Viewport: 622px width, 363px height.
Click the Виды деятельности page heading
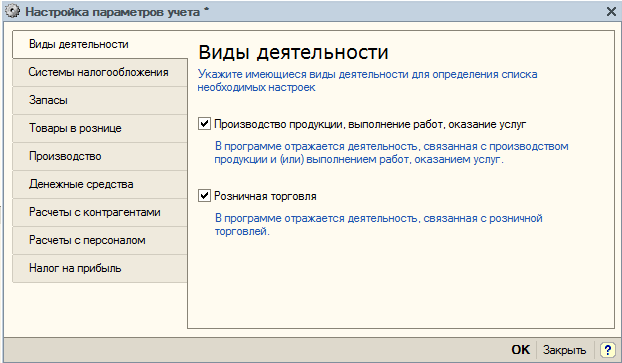tap(293, 52)
